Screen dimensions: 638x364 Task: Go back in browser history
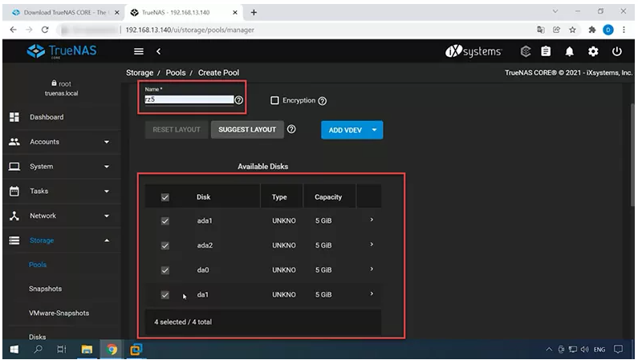click(x=14, y=30)
